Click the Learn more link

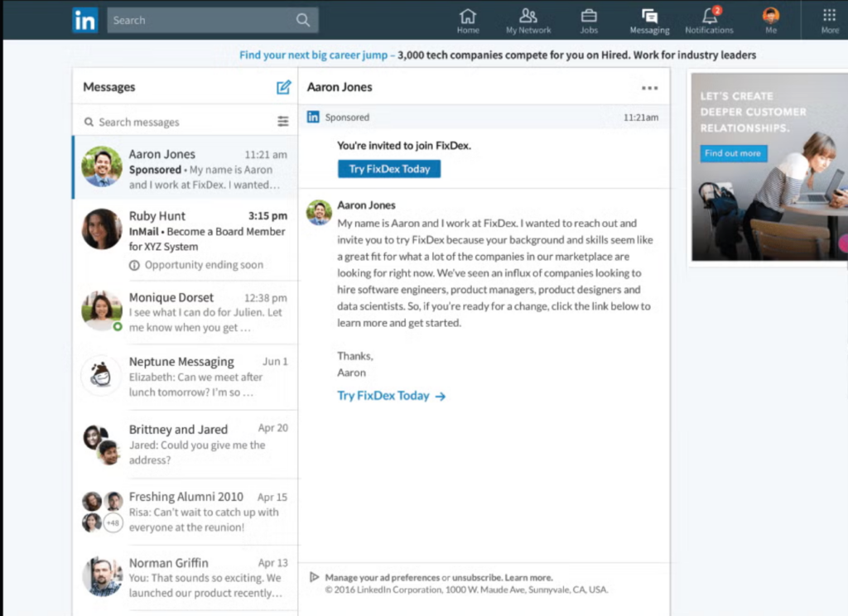pyautogui.click(x=529, y=578)
